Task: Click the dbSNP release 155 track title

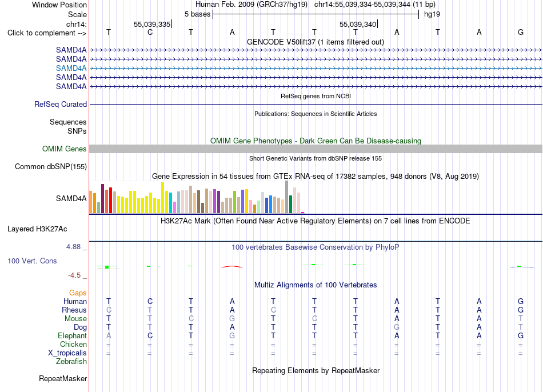Action: point(316,158)
